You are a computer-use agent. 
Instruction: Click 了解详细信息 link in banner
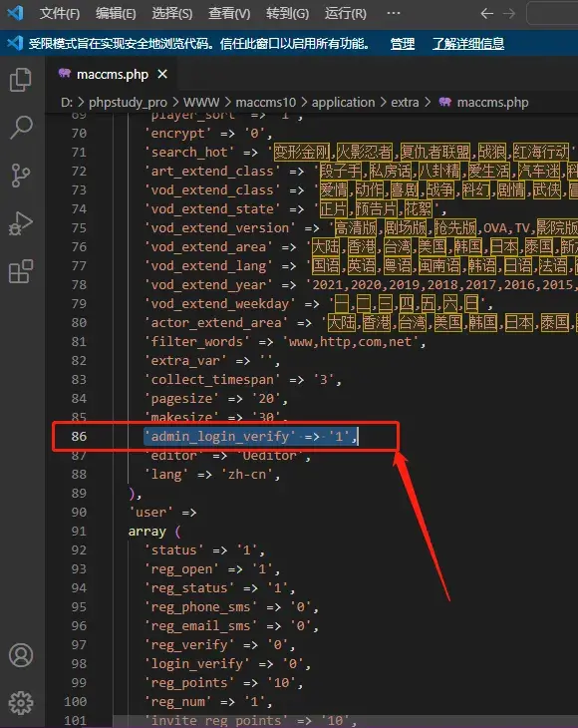click(468, 44)
